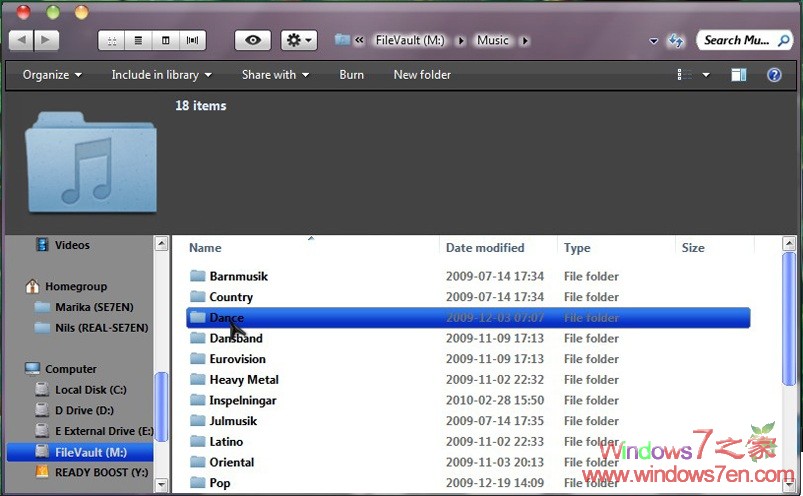Select the Heavy Metal folder
803x496 pixels.
point(244,380)
